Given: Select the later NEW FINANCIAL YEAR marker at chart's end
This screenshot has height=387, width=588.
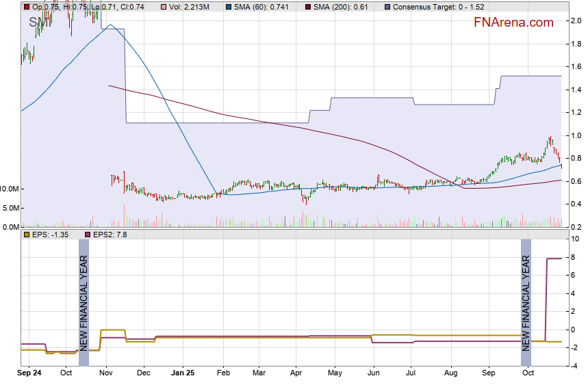Looking at the screenshot, I should click(x=526, y=302).
